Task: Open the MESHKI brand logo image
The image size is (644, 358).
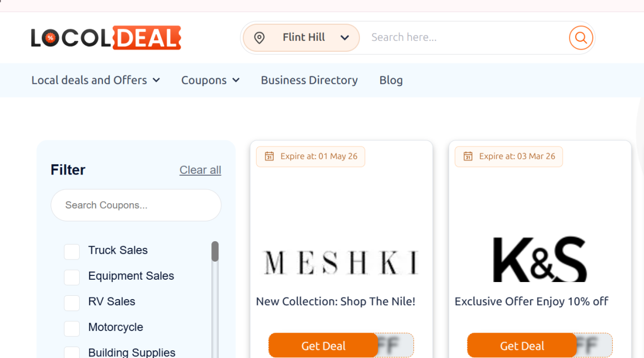Action: (x=341, y=262)
